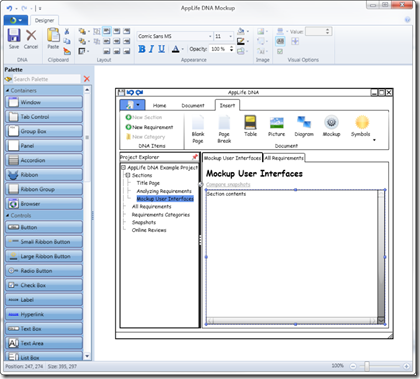Image resolution: width=420 pixels, height=379 pixels.
Task: Add a Small Ribbon Button from palette
Action: click(x=44, y=242)
